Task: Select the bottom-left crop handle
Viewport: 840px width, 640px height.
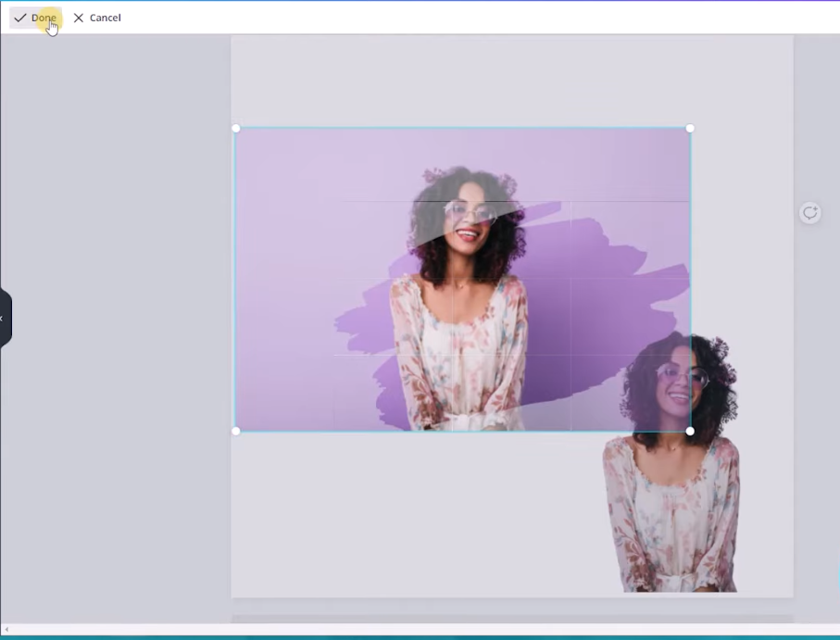Action: (236, 431)
